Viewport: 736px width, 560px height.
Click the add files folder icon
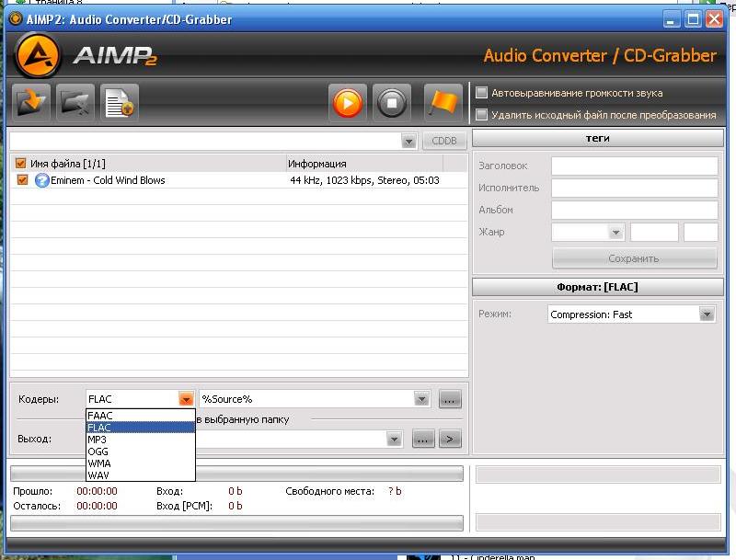(31, 103)
